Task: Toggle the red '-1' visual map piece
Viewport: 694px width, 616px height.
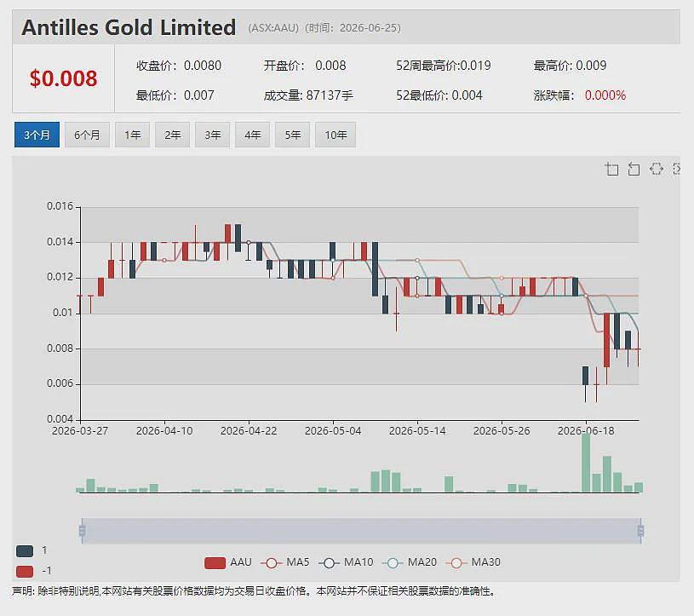Action: click(25, 571)
